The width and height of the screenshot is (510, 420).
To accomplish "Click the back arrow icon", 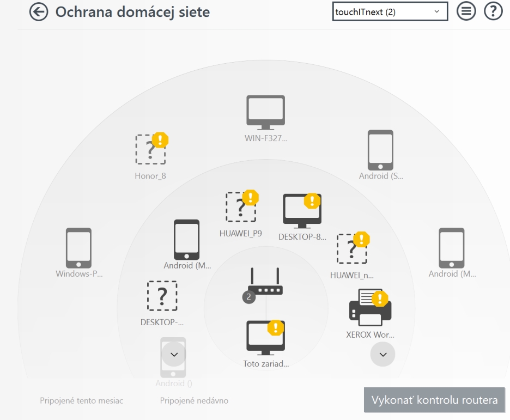I will 39,11.
